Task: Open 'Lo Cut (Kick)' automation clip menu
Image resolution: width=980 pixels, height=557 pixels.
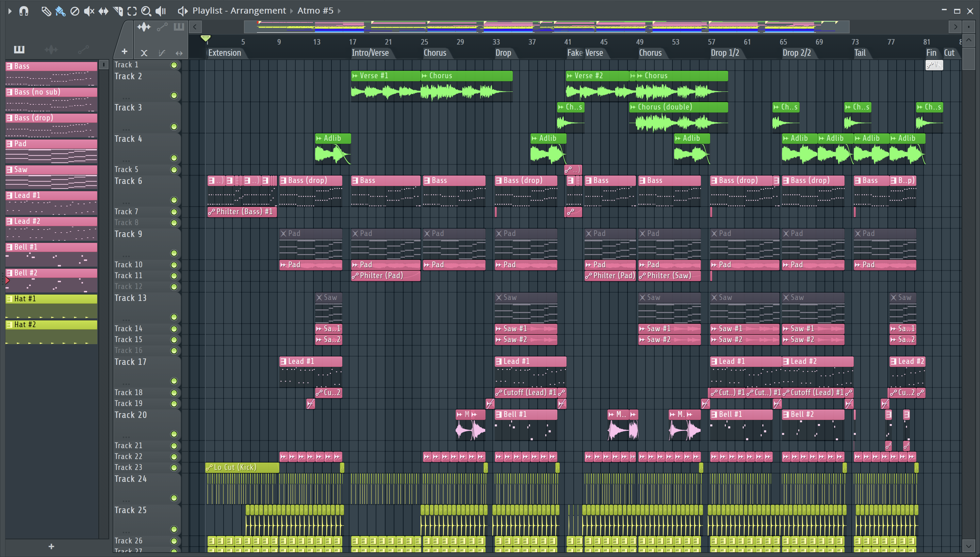Action: pos(209,468)
